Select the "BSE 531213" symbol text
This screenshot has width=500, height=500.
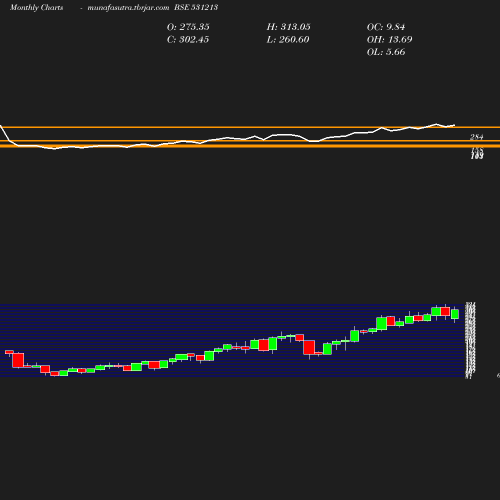196,8
